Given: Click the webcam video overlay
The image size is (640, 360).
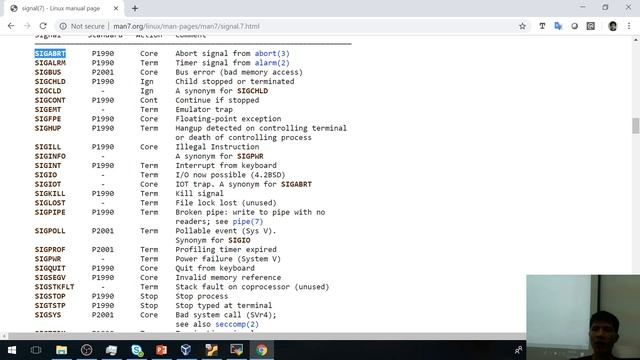Looking at the screenshot, I should (583, 317).
